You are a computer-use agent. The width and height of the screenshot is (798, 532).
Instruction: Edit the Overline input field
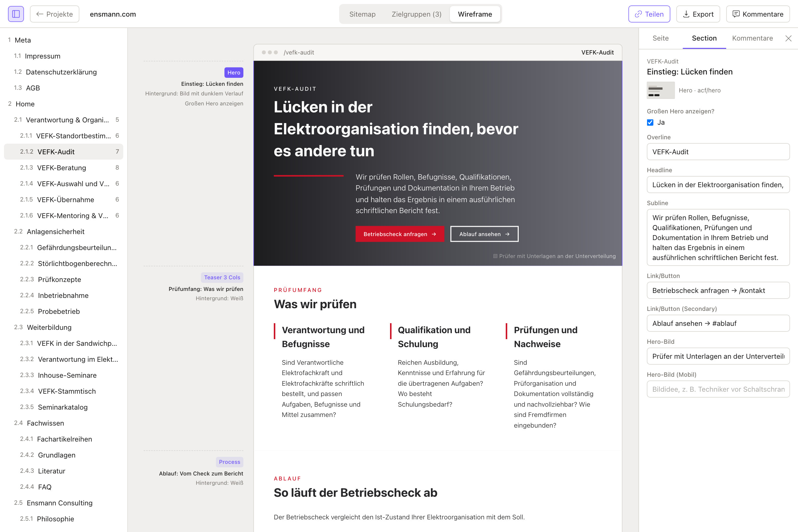point(718,152)
